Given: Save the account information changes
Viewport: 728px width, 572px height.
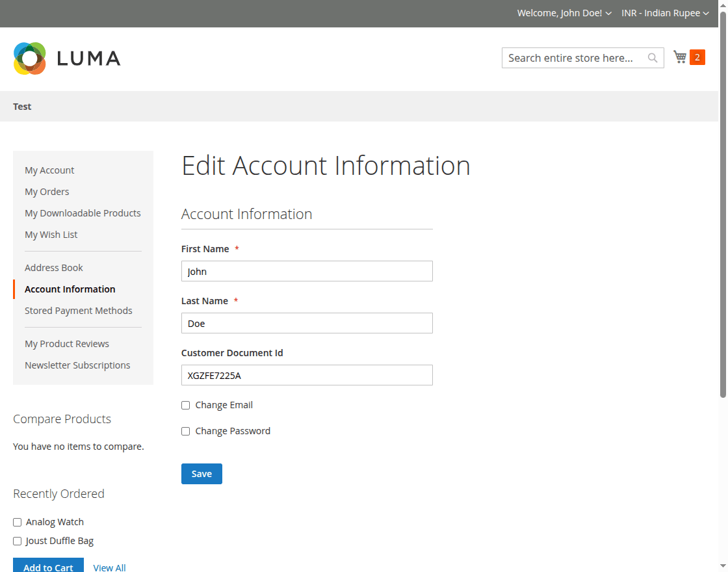Looking at the screenshot, I should (x=201, y=473).
